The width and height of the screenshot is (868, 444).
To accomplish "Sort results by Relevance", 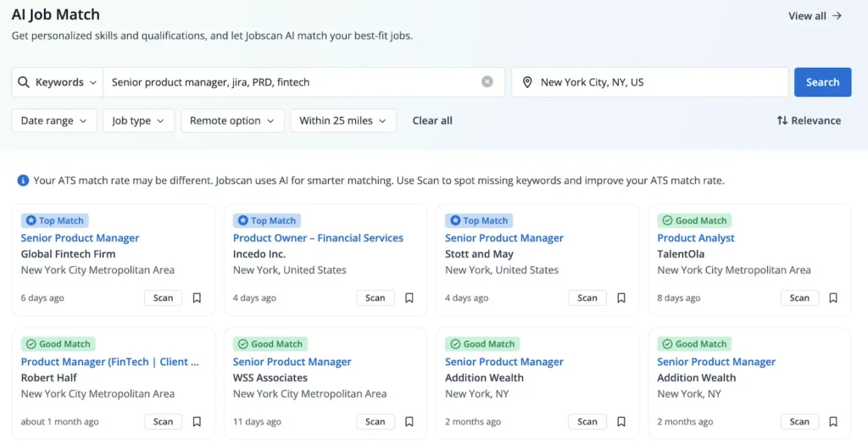I will pyautogui.click(x=809, y=121).
